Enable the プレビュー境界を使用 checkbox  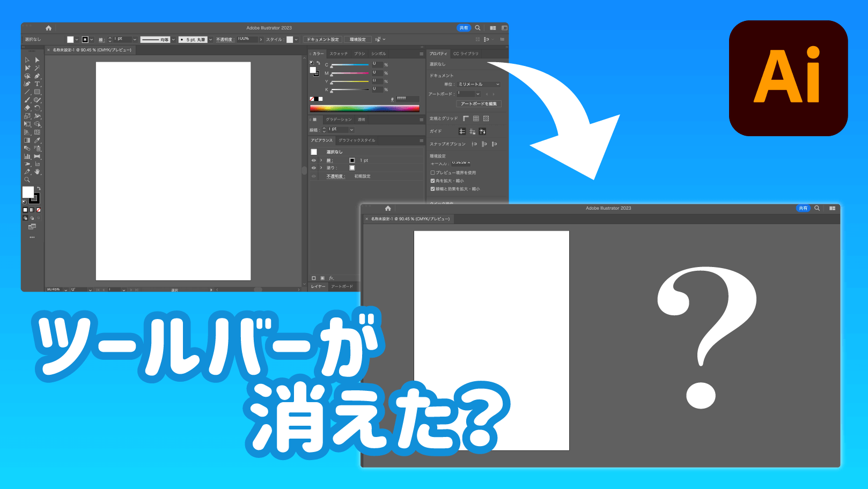click(x=432, y=173)
